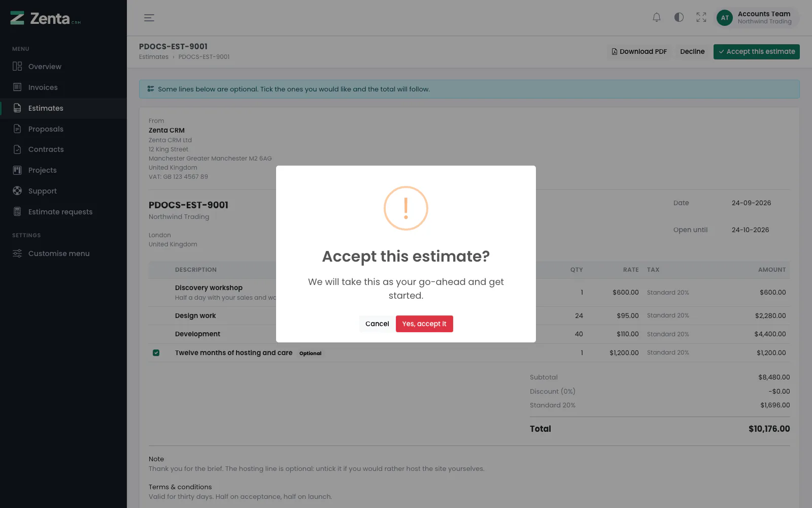Click the list icon in info banner

click(151, 89)
